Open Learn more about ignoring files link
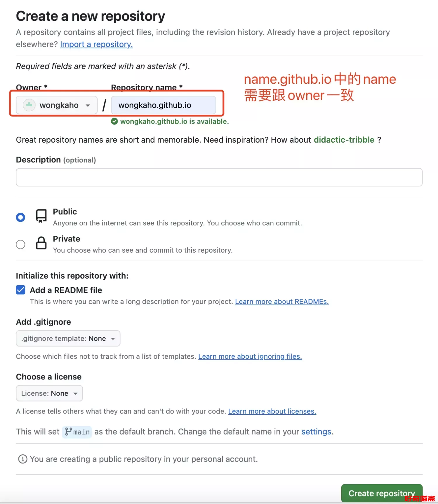This screenshot has width=438, height=504. (x=250, y=356)
